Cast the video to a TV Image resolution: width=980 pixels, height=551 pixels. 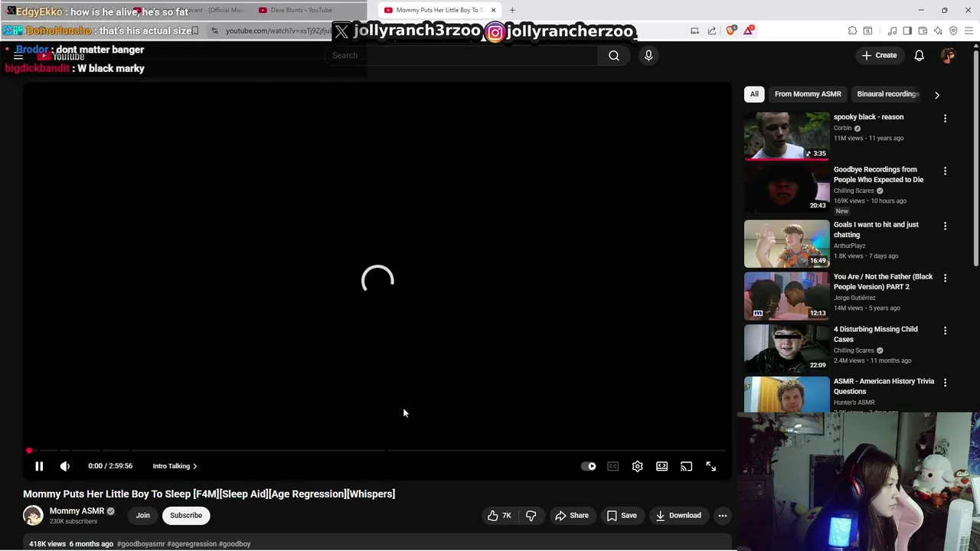coord(687,466)
